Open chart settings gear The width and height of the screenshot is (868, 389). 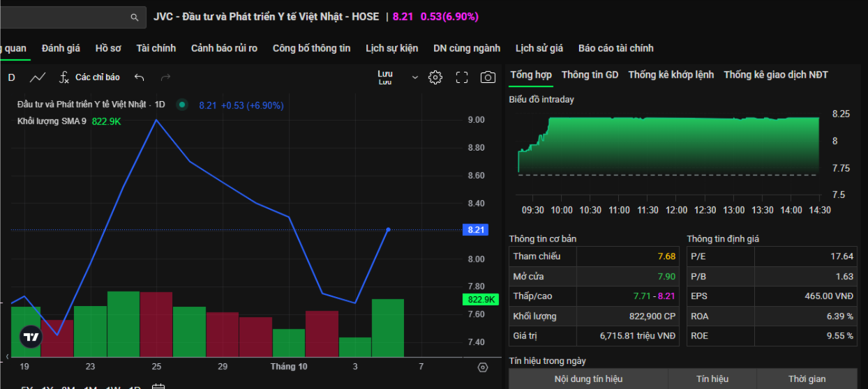coord(435,77)
